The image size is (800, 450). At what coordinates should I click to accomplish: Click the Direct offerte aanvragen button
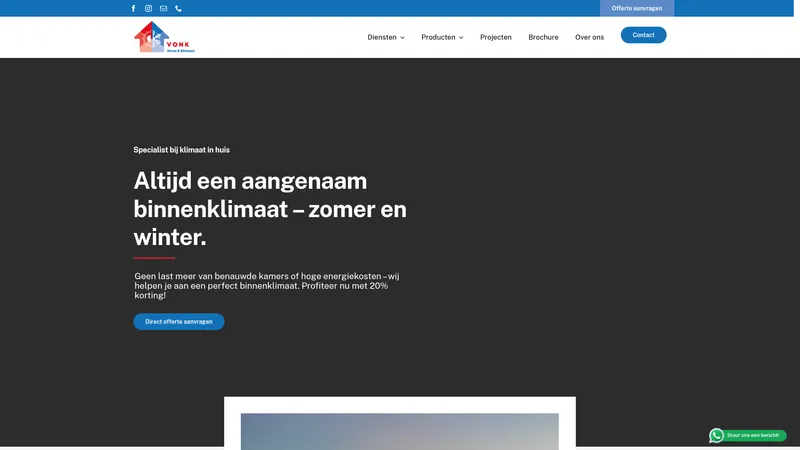tap(179, 321)
